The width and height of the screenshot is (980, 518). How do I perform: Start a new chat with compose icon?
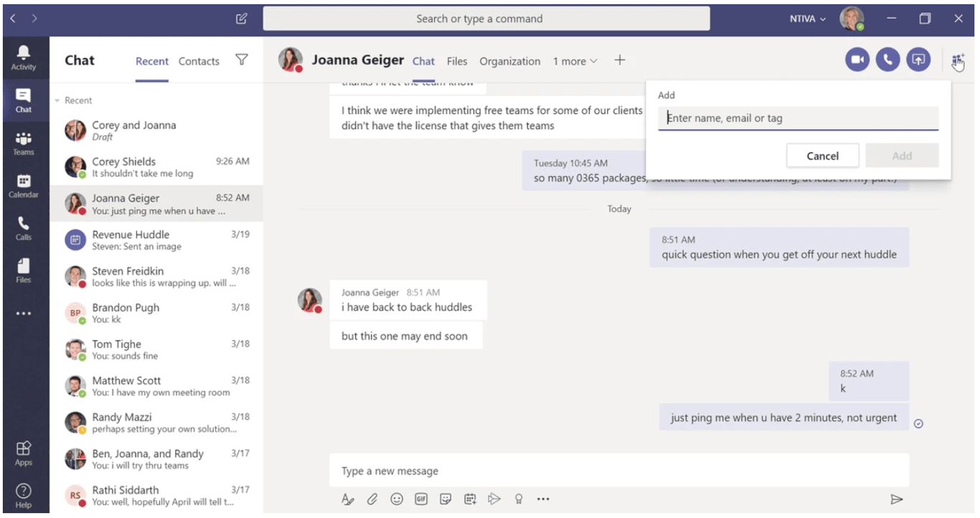[x=242, y=19]
